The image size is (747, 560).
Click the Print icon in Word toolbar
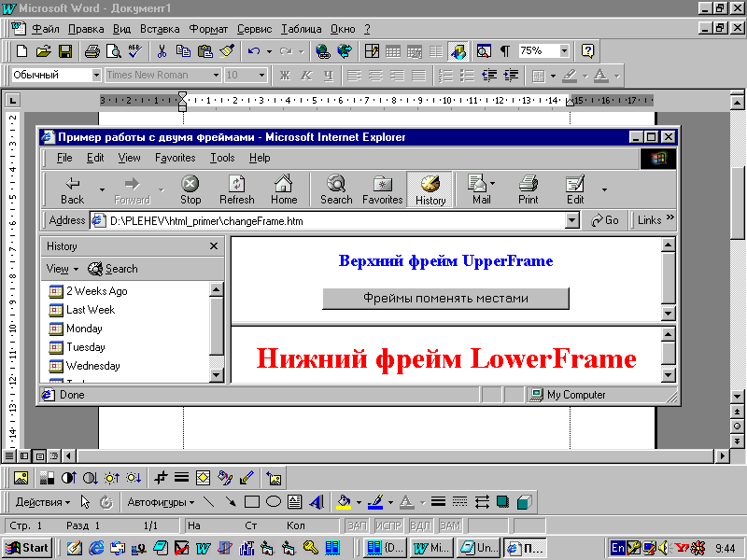[x=92, y=51]
